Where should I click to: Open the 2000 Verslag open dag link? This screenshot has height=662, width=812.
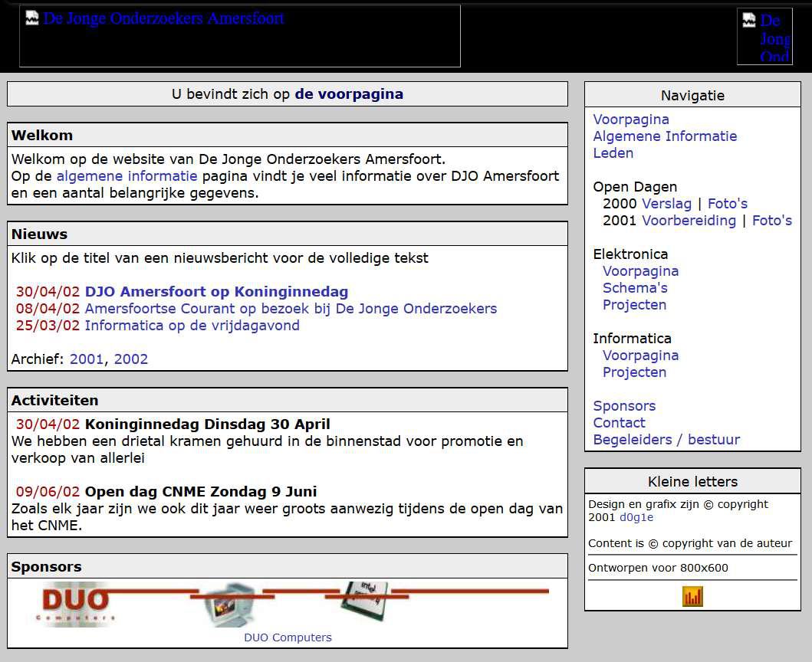click(666, 204)
